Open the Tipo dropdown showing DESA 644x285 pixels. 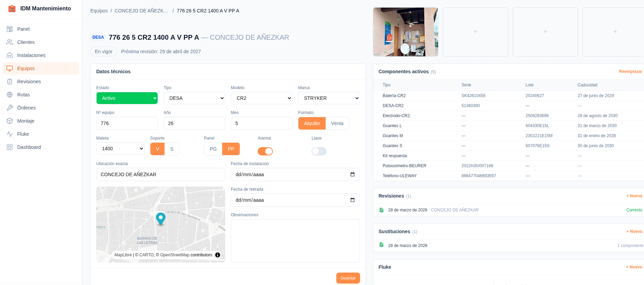(x=194, y=98)
